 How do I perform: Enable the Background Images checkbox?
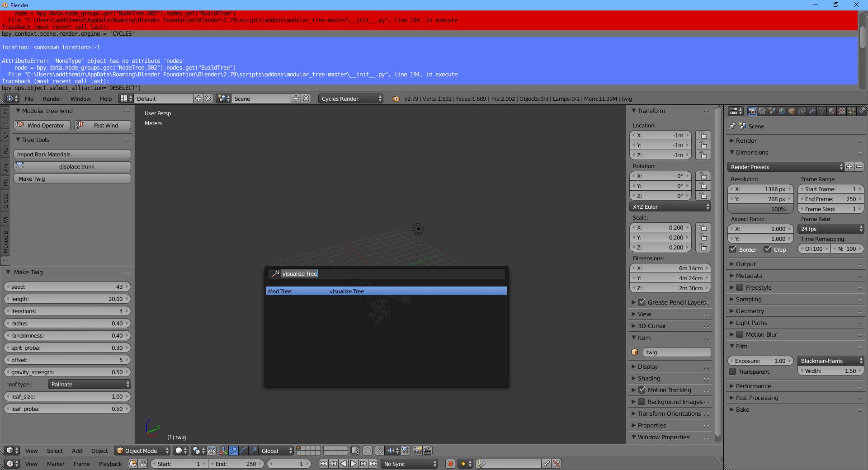(642, 402)
